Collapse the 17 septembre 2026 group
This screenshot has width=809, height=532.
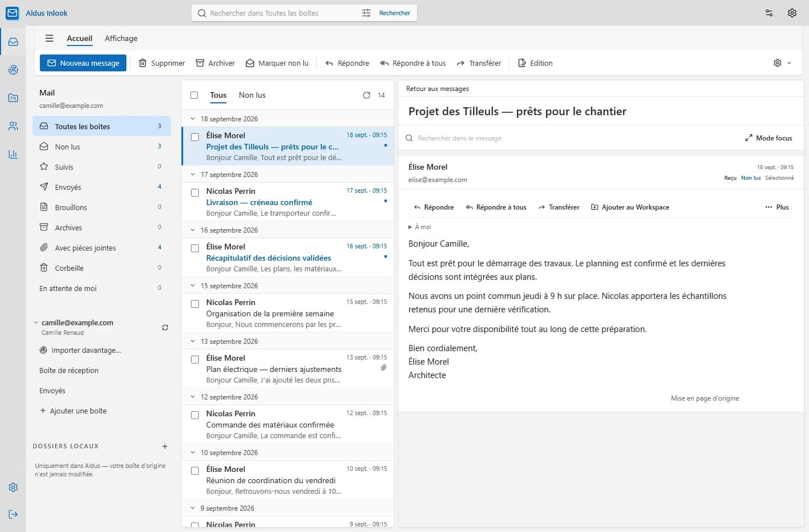pos(193,175)
